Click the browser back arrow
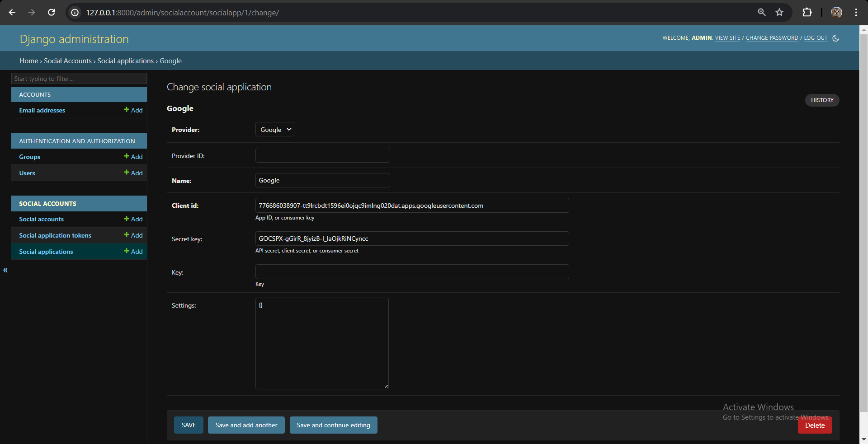The height and width of the screenshot is (444, 868). [x=12, y=12]
